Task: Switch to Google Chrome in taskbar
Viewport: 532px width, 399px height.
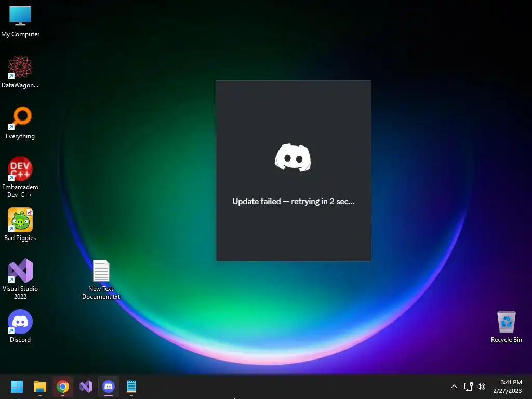Action: coord(63,387)
